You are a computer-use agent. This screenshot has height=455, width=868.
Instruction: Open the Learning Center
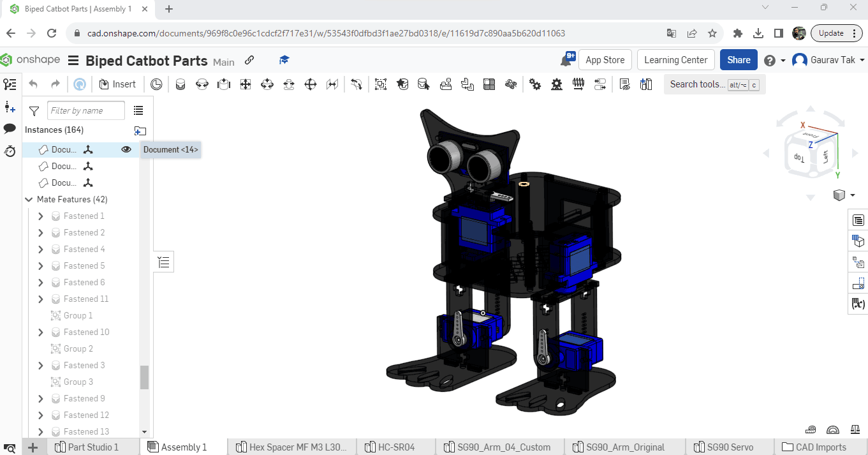pyautogui.click(x=676, y=60)
